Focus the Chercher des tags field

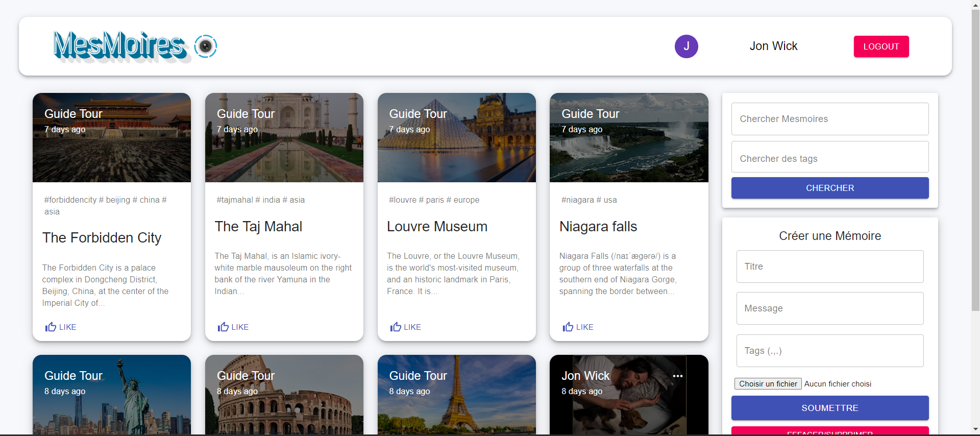pos(830,157)
